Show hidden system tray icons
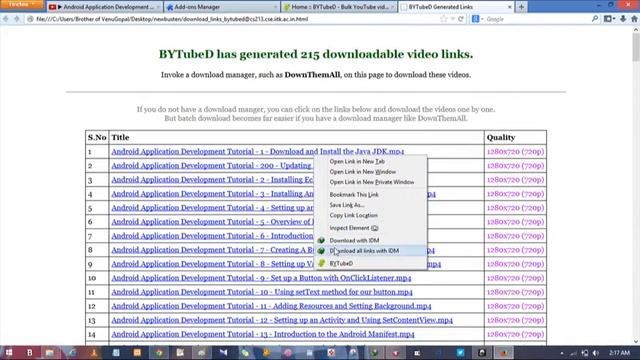The image size is (640, 360). 562,353
